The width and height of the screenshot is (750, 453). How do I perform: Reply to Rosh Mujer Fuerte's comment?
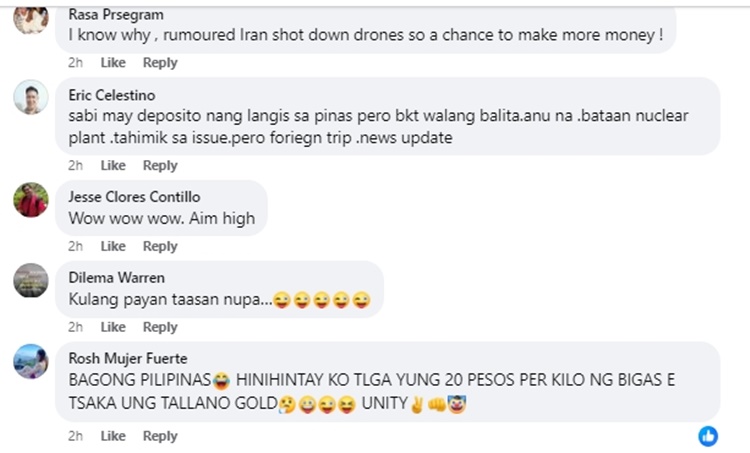point(160,436)
